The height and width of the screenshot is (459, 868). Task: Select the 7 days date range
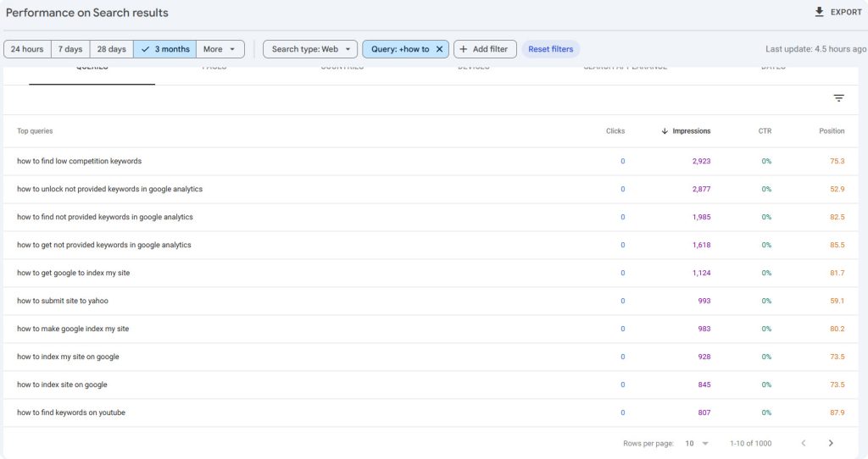click(70, 49)
